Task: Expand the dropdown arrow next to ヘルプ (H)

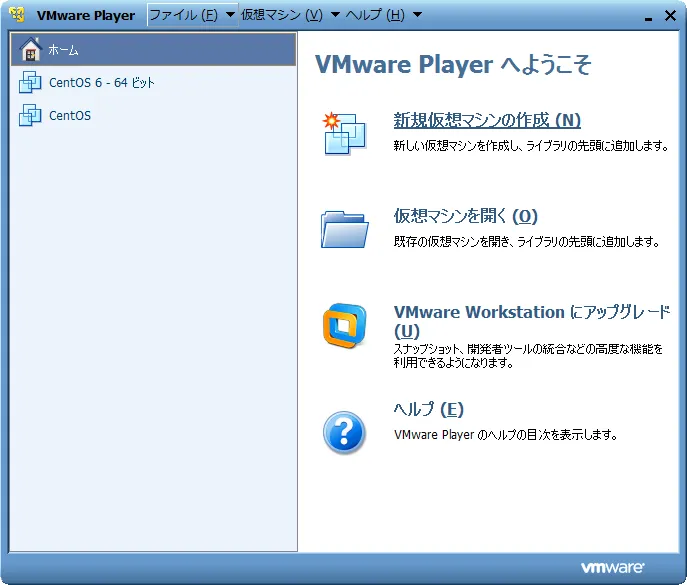Action: click(x=418, y=14)
